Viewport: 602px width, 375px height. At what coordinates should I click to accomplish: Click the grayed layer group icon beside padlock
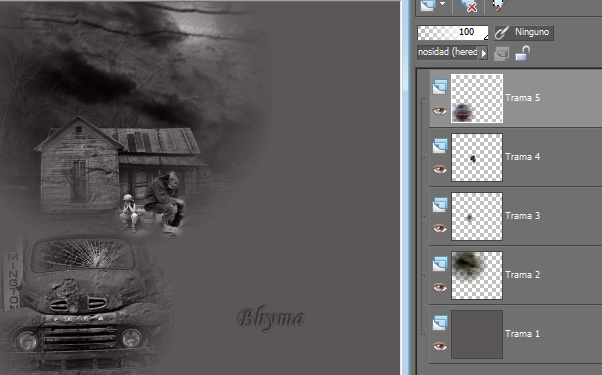[x=501, y=53]
